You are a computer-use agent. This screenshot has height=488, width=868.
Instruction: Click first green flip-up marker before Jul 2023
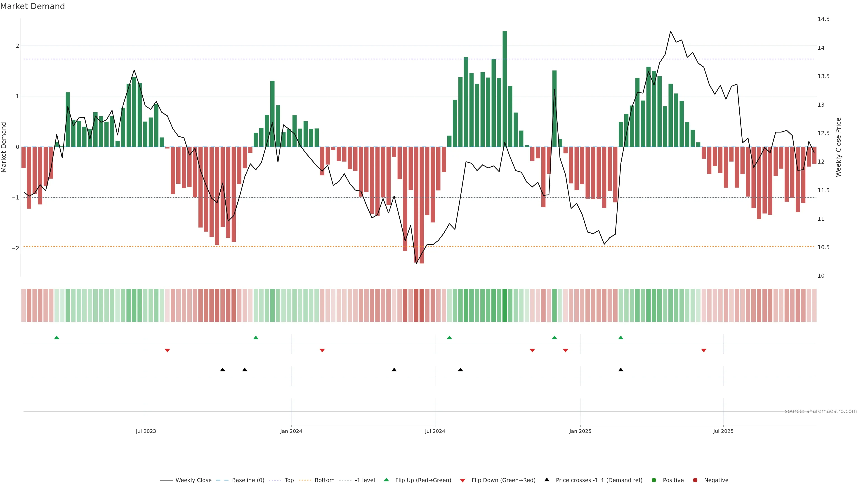point(57,338)
